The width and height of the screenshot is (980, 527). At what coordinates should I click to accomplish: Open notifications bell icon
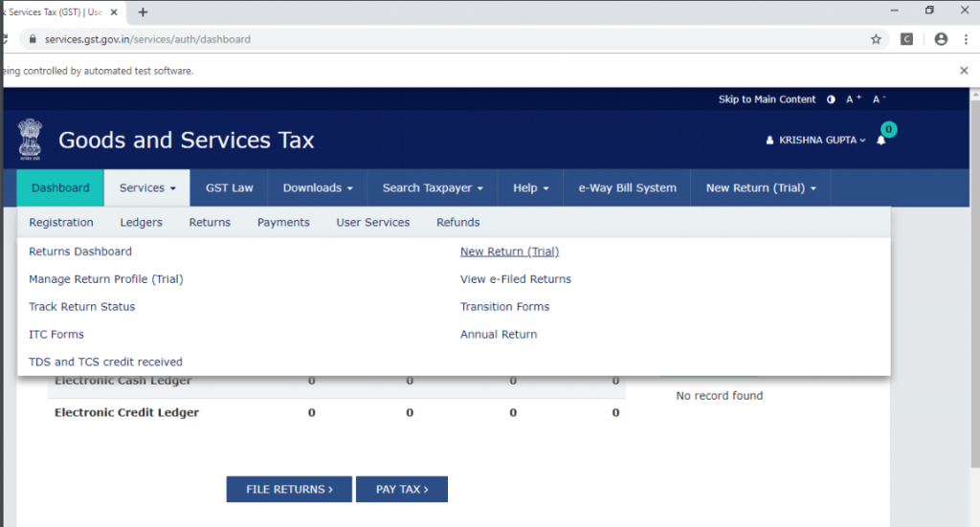881,141
